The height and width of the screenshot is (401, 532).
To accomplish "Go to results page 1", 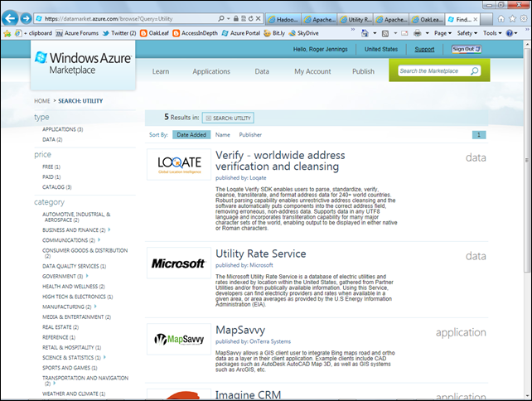I will click(479, 135).
